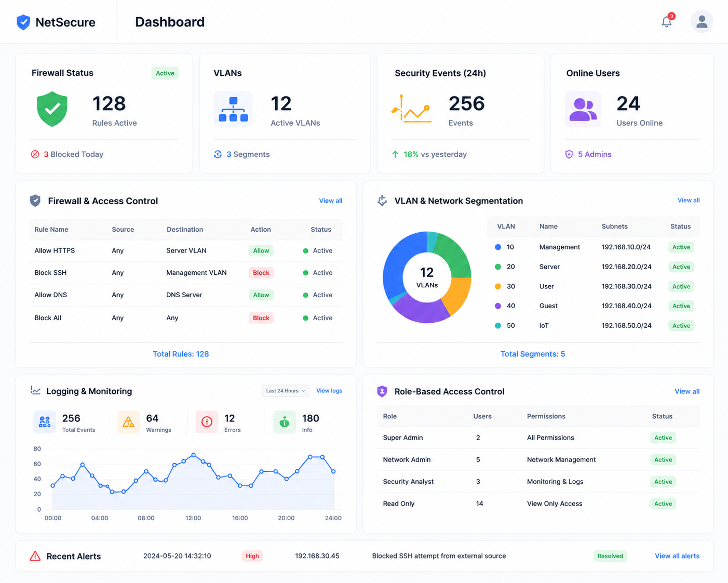
Task: Click the Security Events chart icon
Action: coord(411,109)
